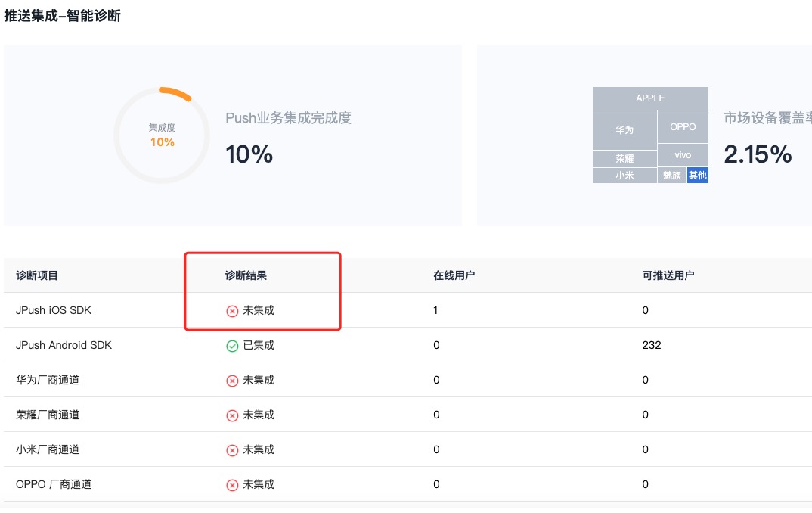Click the 在线用户 column header
The width and height of the screenshot is (812, 513).
point(454,275)
